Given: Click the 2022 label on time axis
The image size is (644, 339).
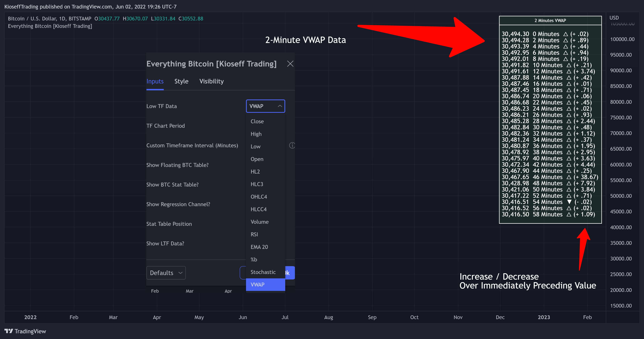Looking at the screenshot, I should click(31, 317).
